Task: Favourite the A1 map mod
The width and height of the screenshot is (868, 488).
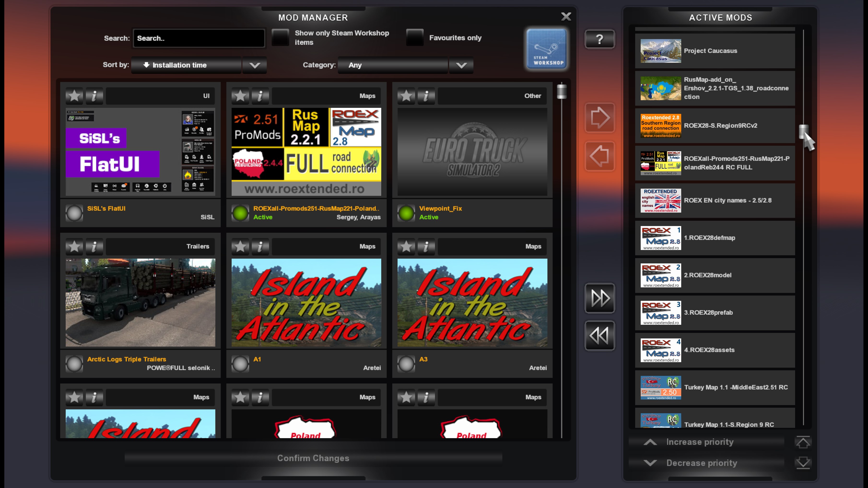Action: click(x=240, y=247)
